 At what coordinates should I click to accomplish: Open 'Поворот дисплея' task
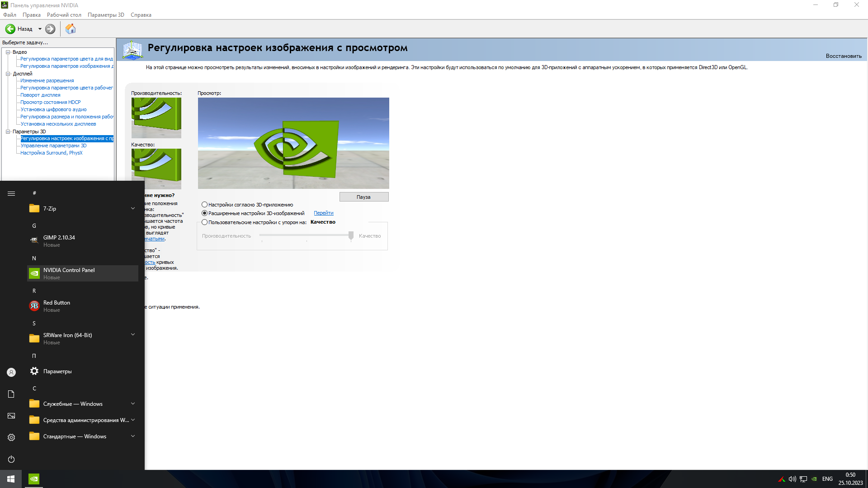tap(40, 95)
